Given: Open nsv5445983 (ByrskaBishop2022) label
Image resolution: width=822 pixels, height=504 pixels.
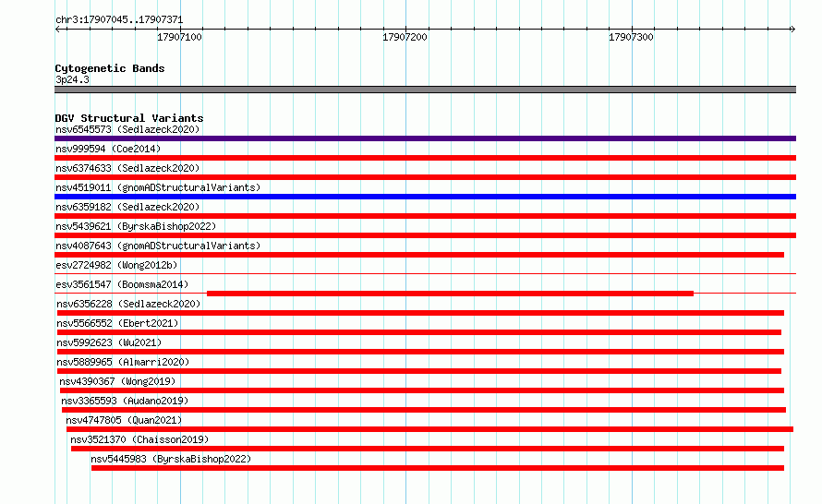Looking at the screenshot, I should (x=171, y=459).
